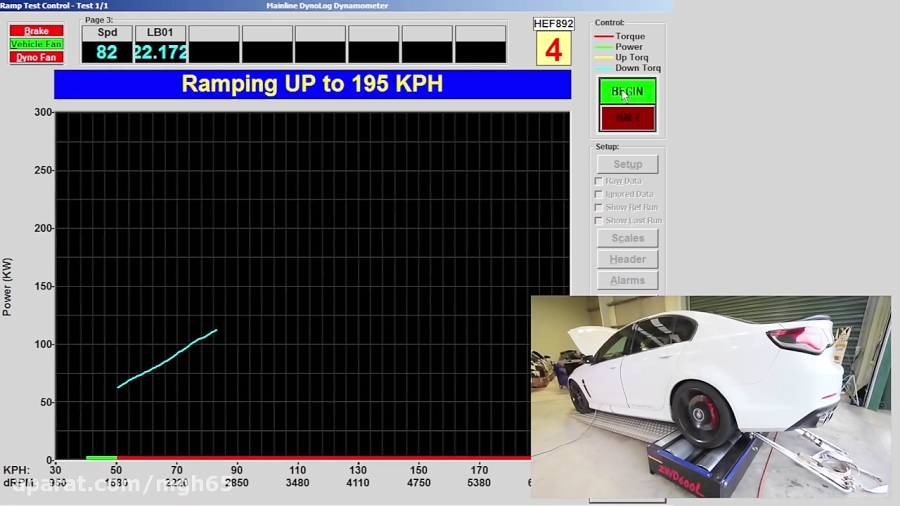Image resolution: width=900 pixels, height=506 pixels.
Task: Click the Ramp Test Control title text
Action: [54, 6]
